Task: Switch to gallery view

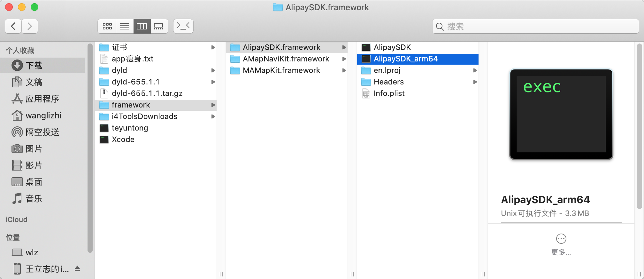Action: pos(159,26)
